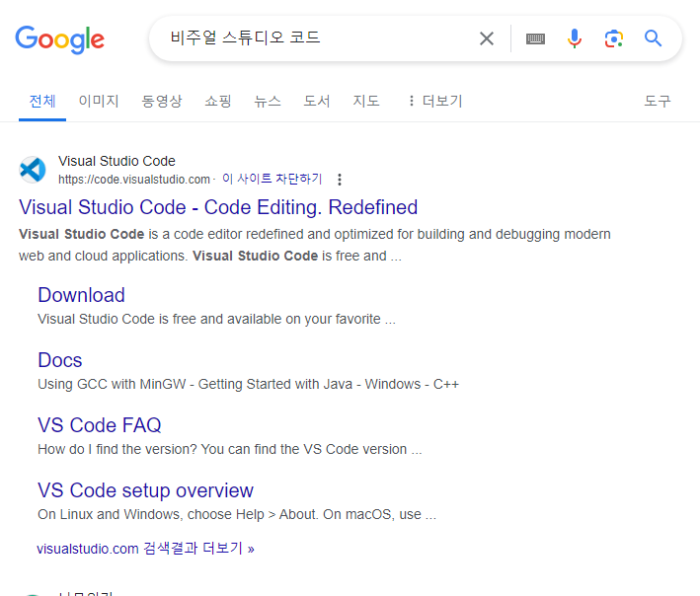Start voice search with the microphone icon

pyautogui.click(x=575, y=38)
